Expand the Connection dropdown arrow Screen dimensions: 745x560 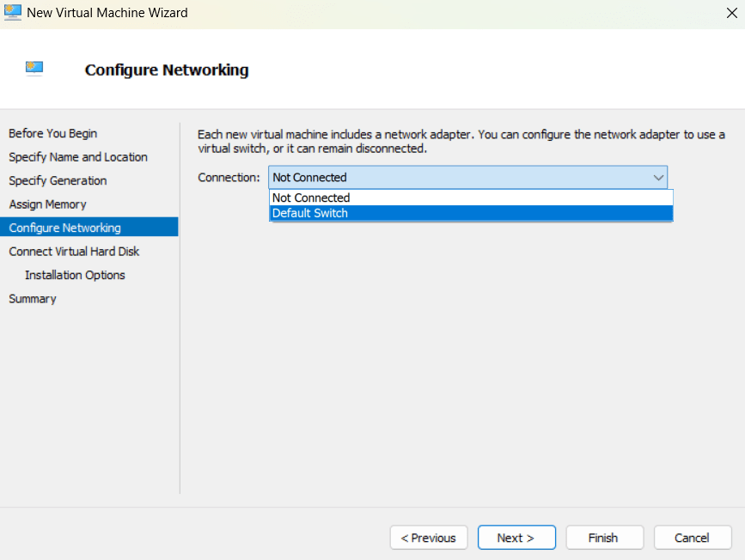658,178
